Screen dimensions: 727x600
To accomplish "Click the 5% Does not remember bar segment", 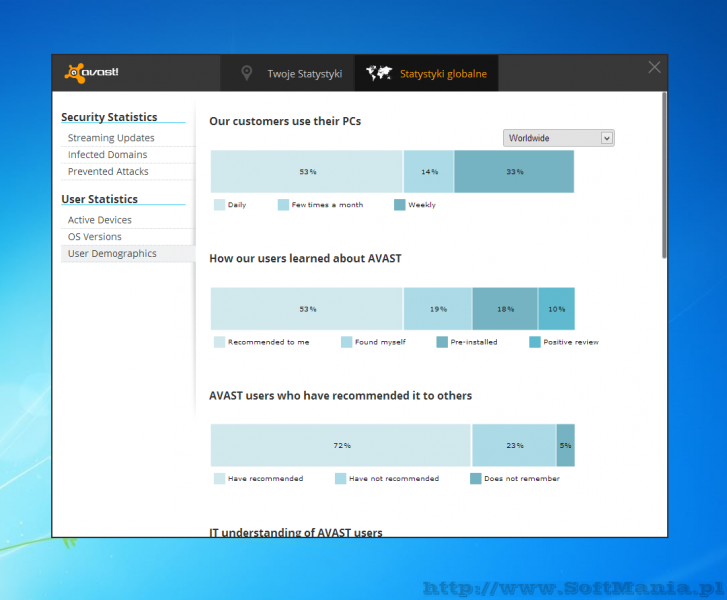I will coord(565,445).
